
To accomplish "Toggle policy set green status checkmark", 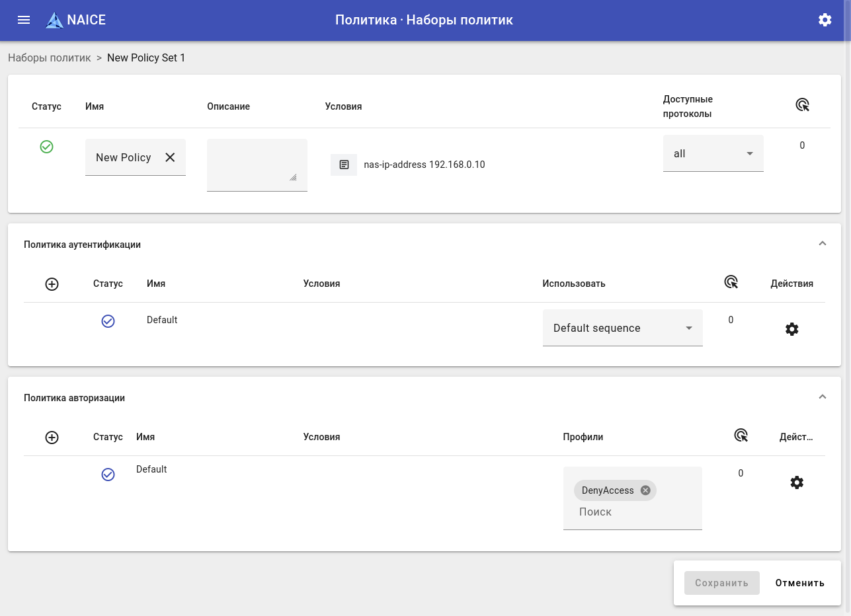I will (46, 147).
